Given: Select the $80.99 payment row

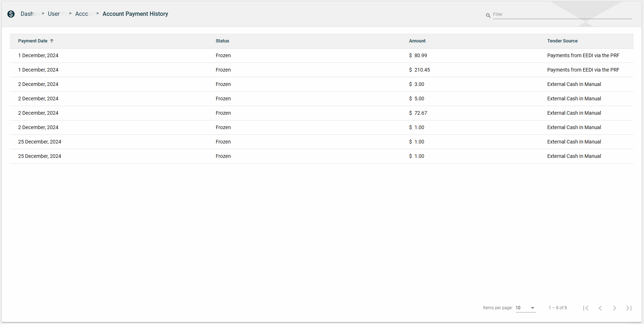Looking at the screenshot, I should [321, 56].
